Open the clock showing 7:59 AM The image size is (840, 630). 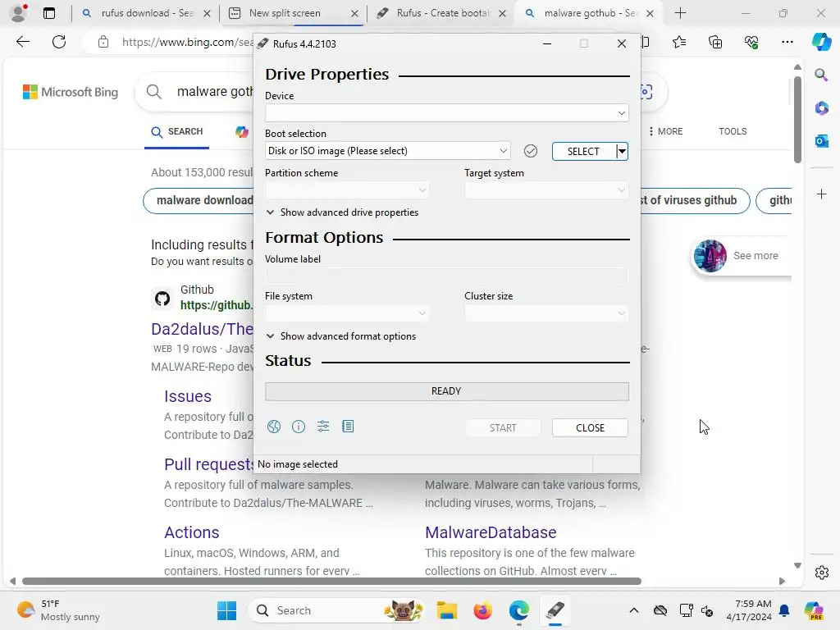[x=749, y=610]
